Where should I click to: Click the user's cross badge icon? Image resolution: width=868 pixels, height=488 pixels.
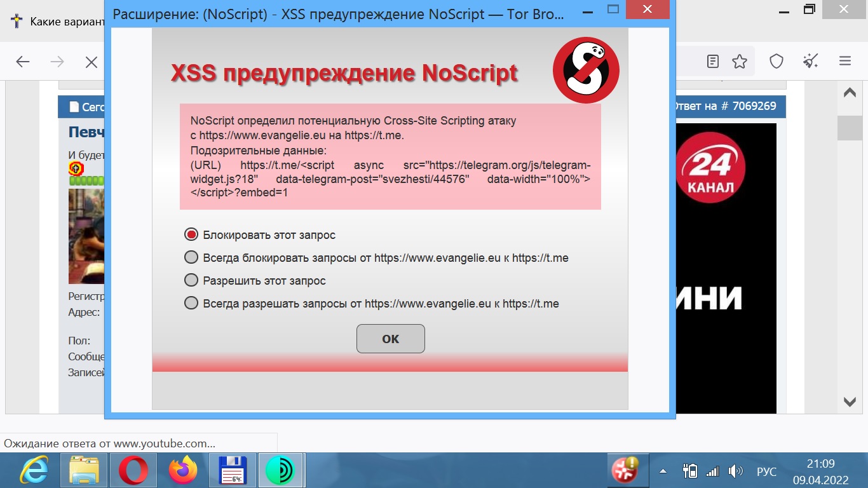pyautogui.click(x=76, y=168)
